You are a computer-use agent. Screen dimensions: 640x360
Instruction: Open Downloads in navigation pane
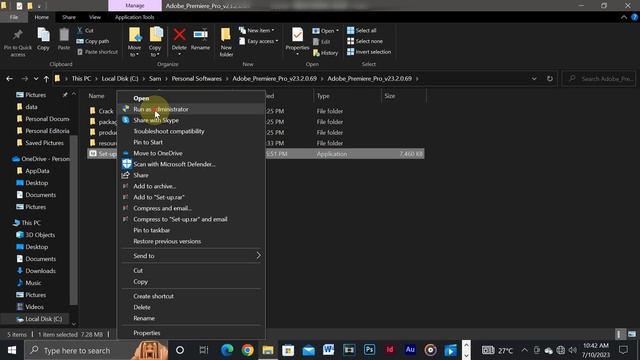(40, 271)
